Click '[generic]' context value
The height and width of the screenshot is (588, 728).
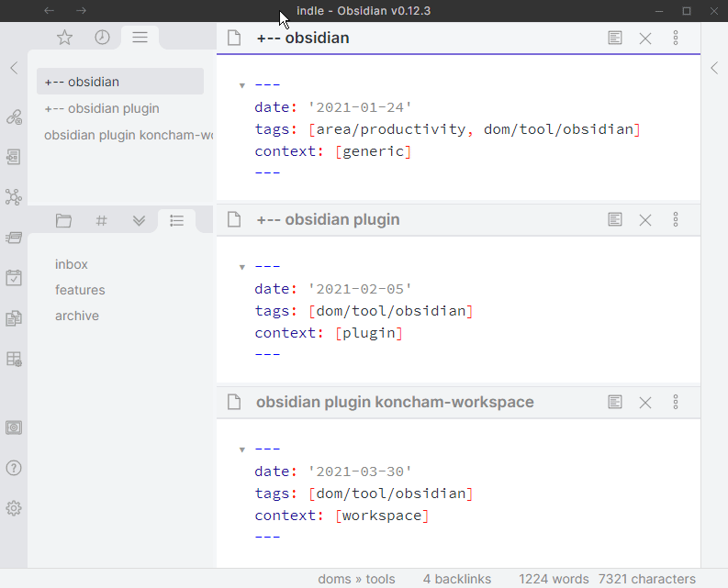pyautogui.click(x=374, y=151)
